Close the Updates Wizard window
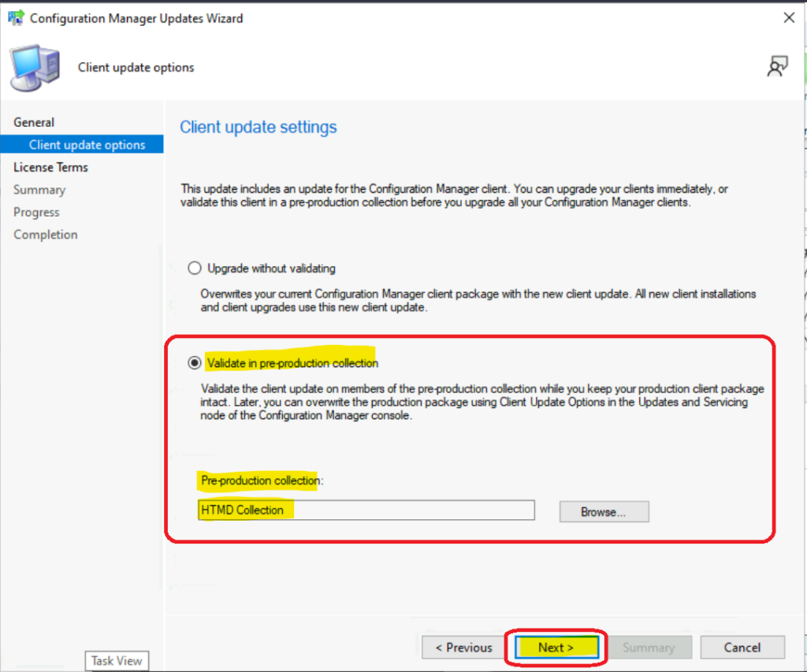 pyautogui.click(x=789, y=18)
